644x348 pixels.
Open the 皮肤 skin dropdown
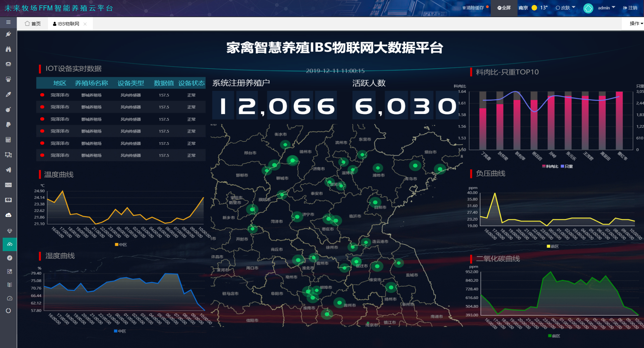[x=566, y=8]
